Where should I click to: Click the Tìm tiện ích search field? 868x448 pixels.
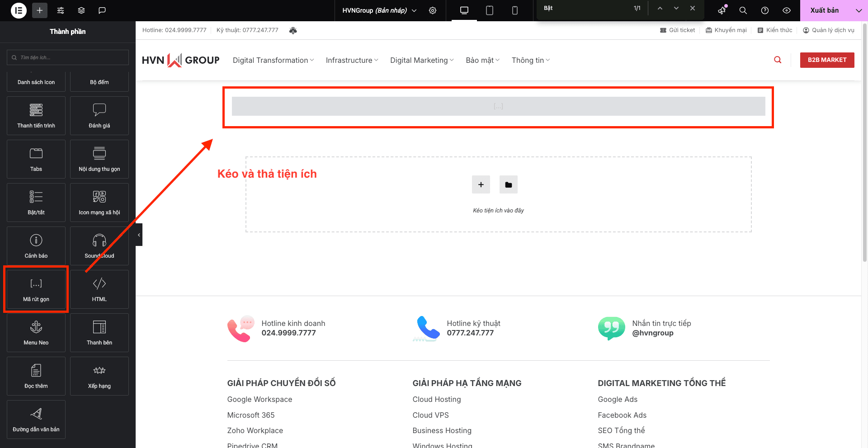coord(67,57)
